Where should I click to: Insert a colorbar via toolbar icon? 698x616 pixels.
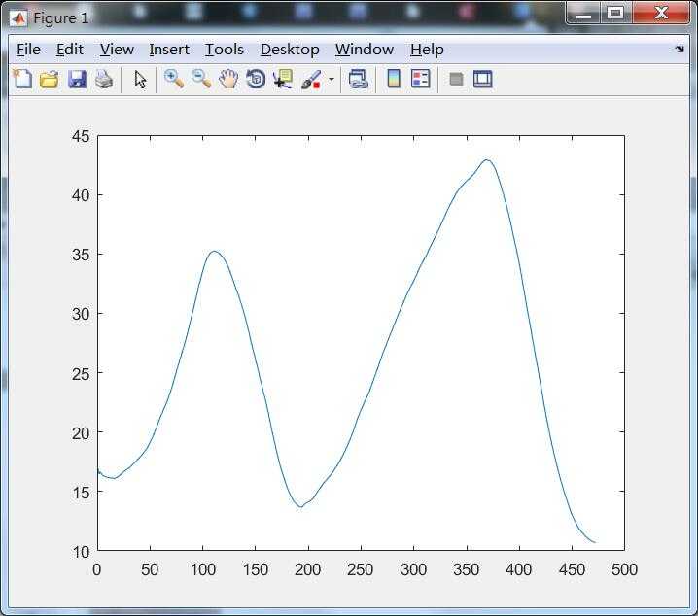[394, 79]
